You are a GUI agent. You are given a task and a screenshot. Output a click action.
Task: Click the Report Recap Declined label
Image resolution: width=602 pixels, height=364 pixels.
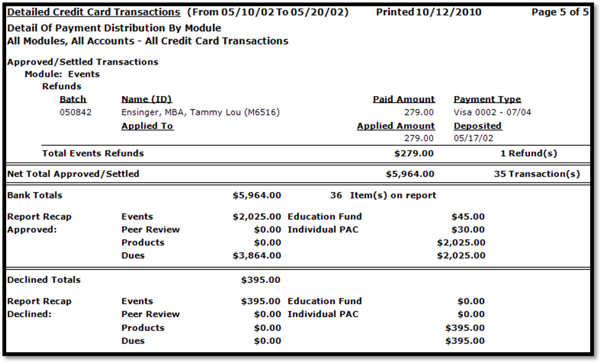(x=39, y=307)
